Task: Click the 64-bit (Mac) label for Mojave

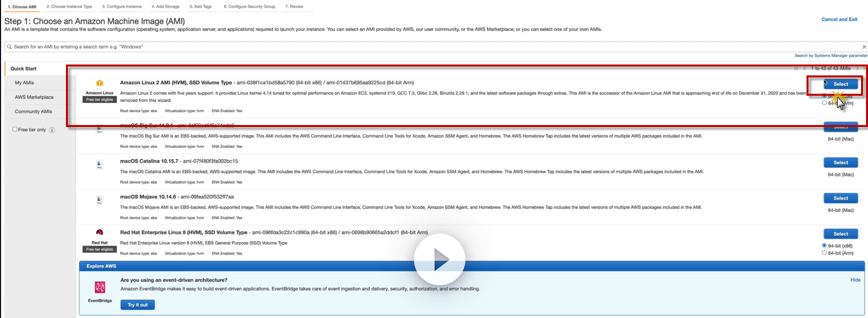Action: (841, 210)
